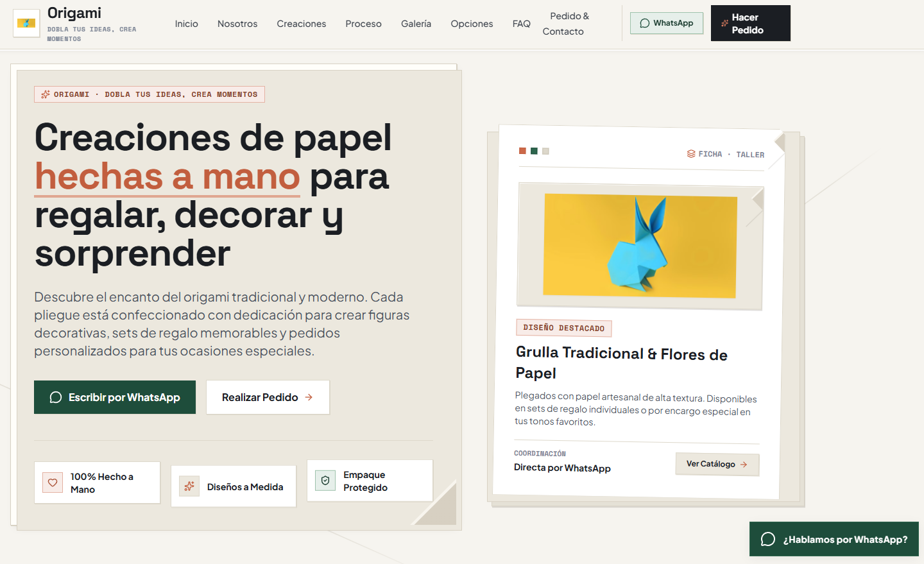The height and width of the screenshot is (564, 924).
Task: Click the terracotta square on the card
Action: pos(522,151)
